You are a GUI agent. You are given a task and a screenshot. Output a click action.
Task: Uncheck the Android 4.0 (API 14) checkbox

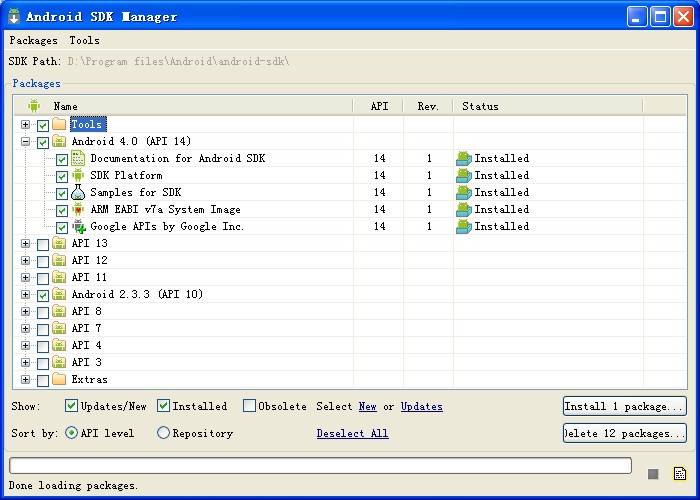[x=43, y=143]
